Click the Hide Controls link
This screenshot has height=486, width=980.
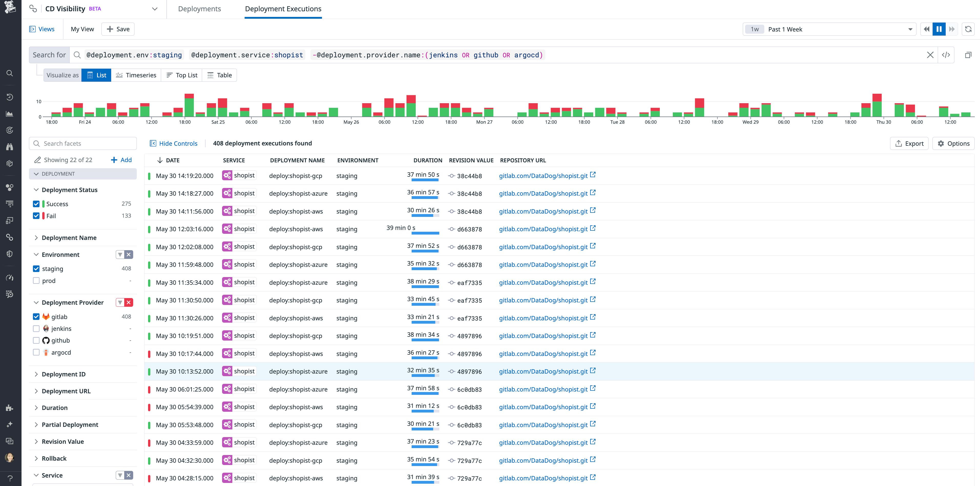coord(173,143)
